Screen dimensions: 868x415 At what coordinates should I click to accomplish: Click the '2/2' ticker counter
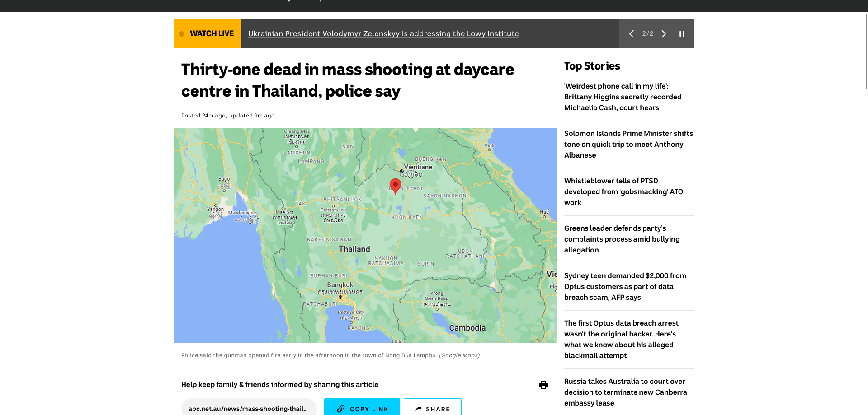click(647, 34)
